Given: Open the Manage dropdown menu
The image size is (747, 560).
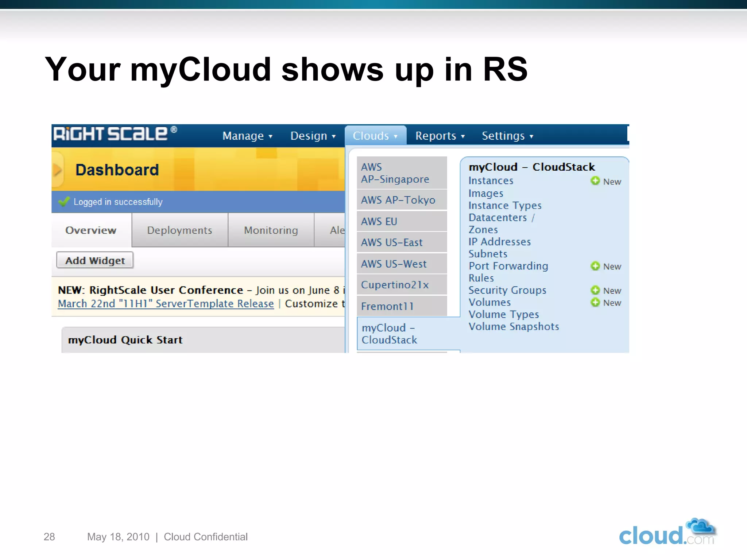Looking at the screenshot, I should click(247, 136).
